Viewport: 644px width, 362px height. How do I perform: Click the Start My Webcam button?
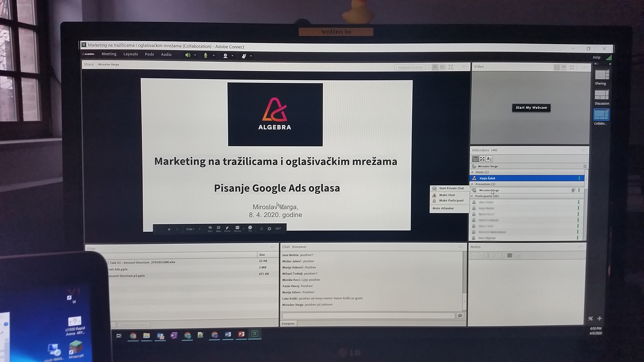pos(531,108)
